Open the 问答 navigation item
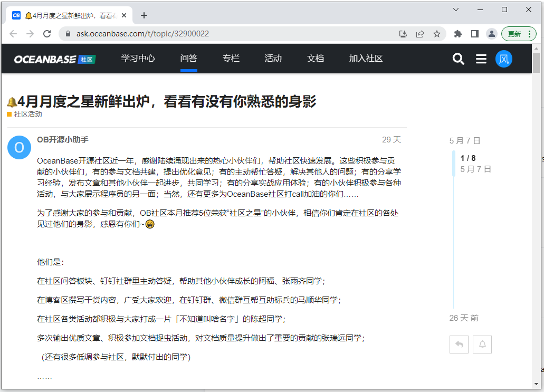 pos(189,58)
